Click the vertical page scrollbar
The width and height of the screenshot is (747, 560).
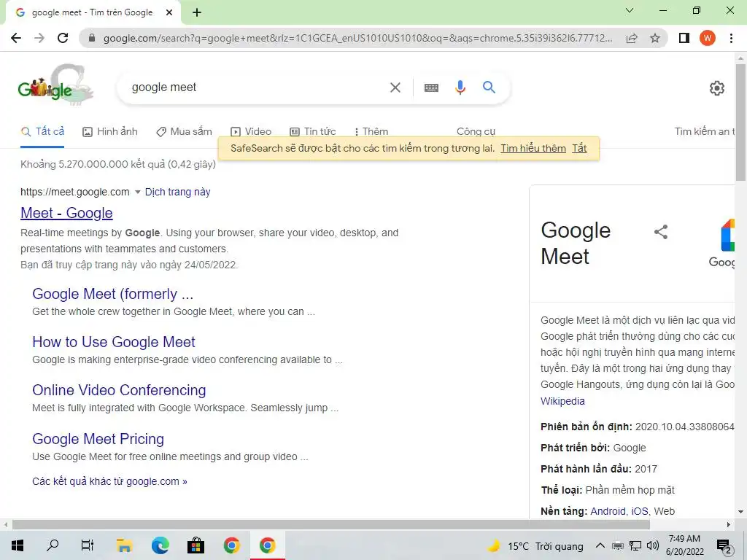(x=740, y=122)
